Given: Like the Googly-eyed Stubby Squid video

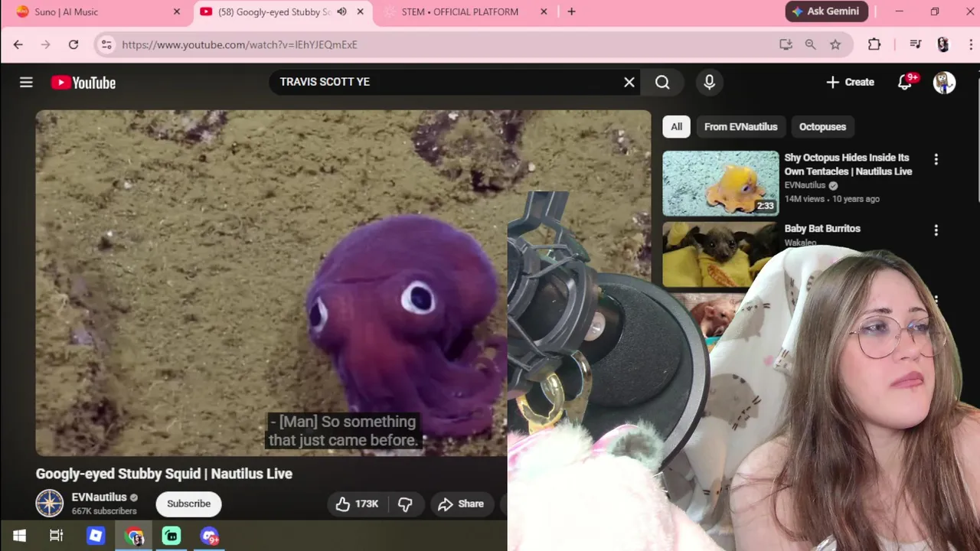Looking at the screenshot, I should pos(357,504).
